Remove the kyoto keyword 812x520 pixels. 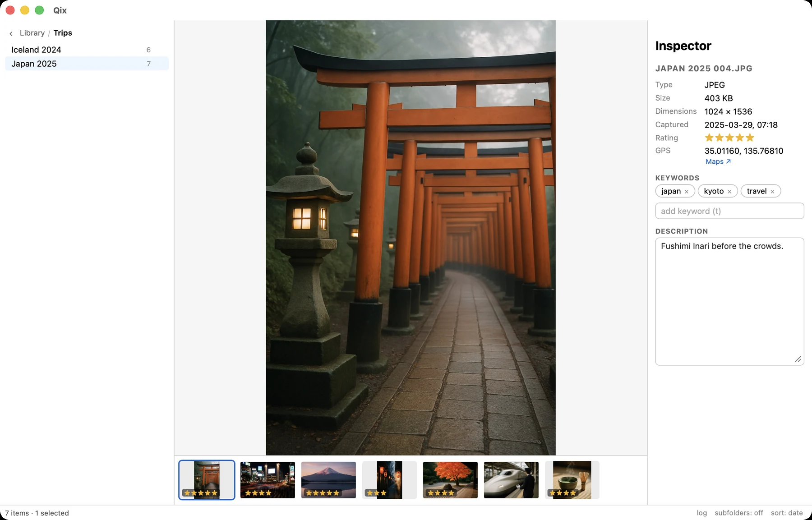pos(729,192)
